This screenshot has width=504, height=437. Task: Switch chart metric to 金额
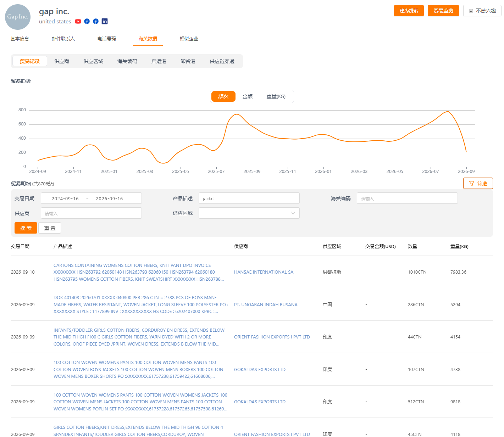click(248, 96)
